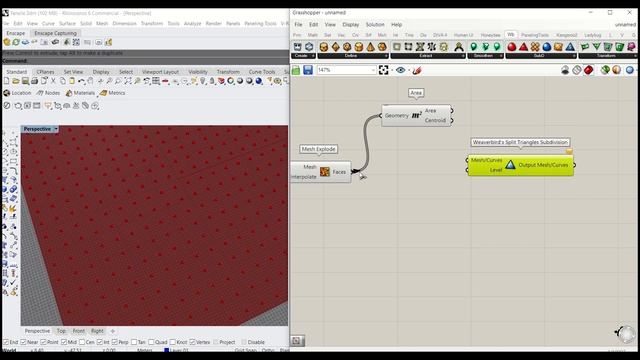This screenshot has height=360, width=640.
Task: Click the Enscape Metrics icon
Action: (112, 93)
